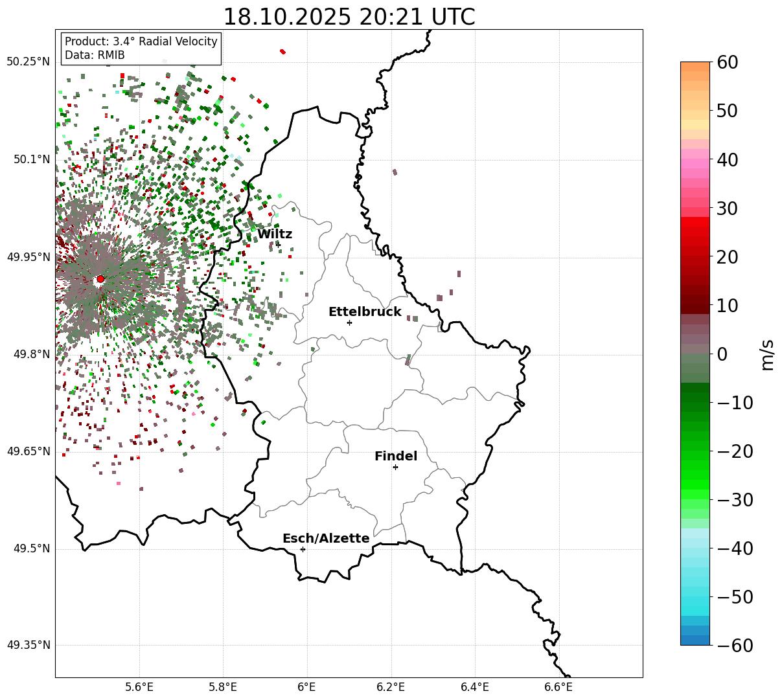Click the 49.5°N latitude label

click(31, 548)
